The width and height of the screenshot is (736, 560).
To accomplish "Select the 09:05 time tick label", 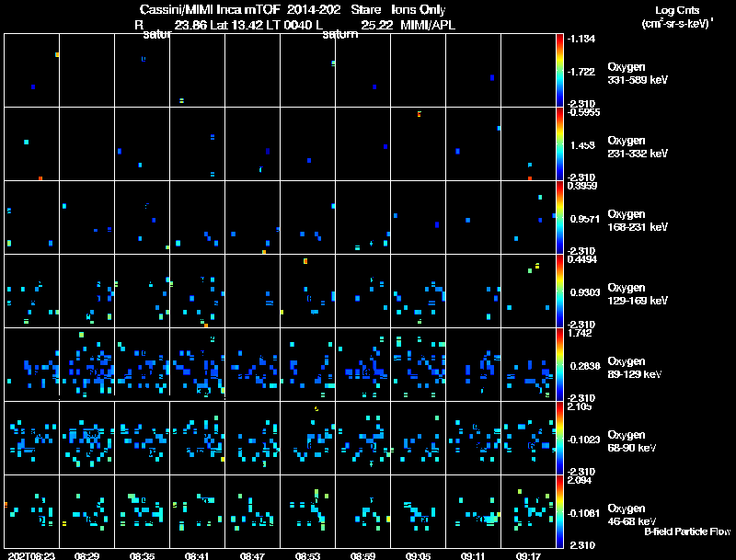I will (418, 555).
